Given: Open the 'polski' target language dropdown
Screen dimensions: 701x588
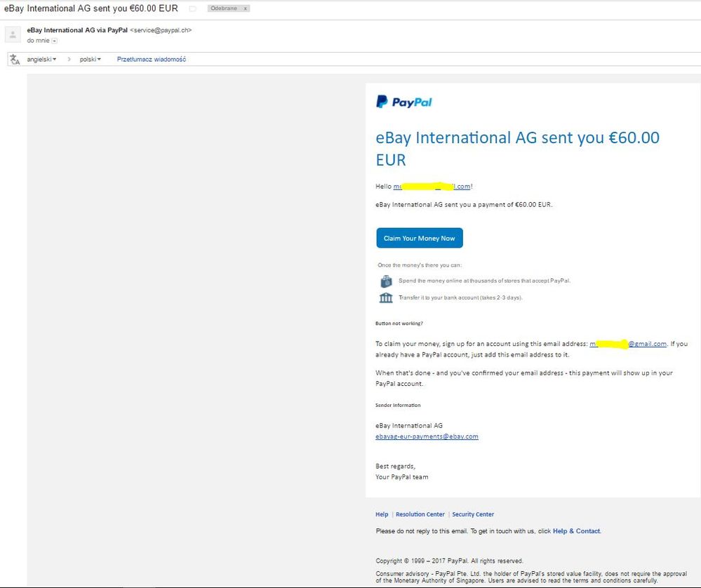Looking at the screenshot, I should tap(91, 60).
